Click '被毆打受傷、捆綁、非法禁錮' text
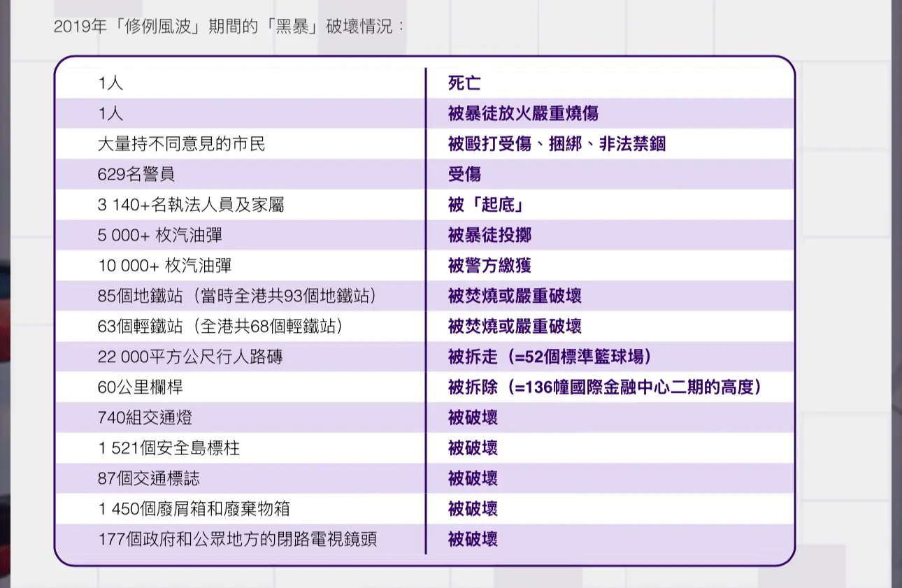 tap(557, 144)
